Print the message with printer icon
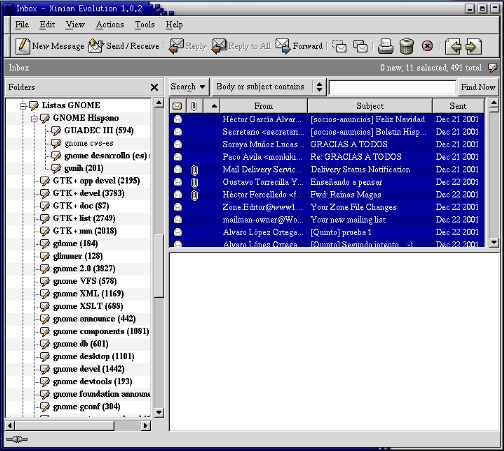Image resolution: width=504 pixels, height=451 pixels. point(386,46)
